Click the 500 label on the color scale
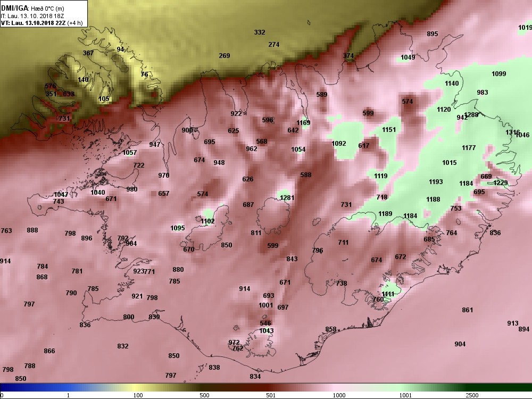The width and height of the screenshot is (532, 399). tap(204, 395)
